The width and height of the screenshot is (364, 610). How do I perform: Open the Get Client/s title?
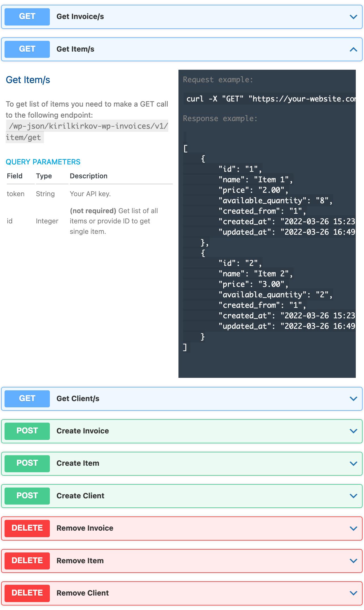click(x=78, y=399)
